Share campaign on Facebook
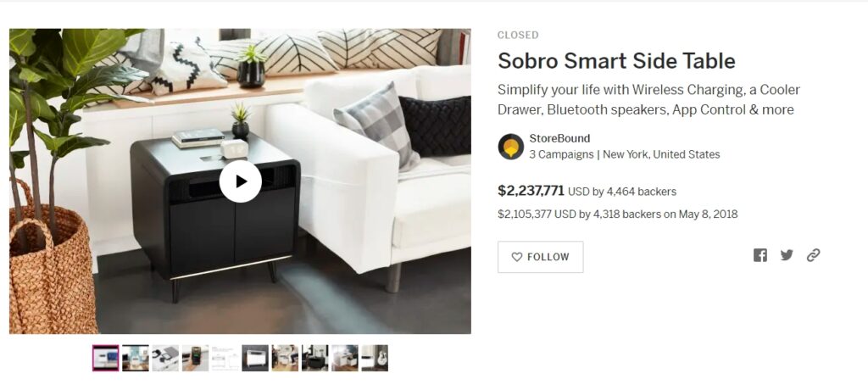 tap(760, 255)
